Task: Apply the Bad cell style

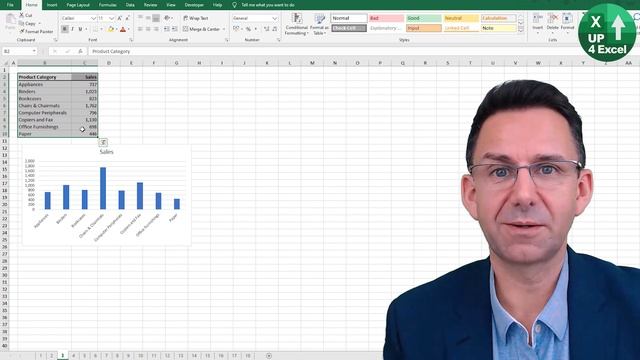Action: [386, 18]
